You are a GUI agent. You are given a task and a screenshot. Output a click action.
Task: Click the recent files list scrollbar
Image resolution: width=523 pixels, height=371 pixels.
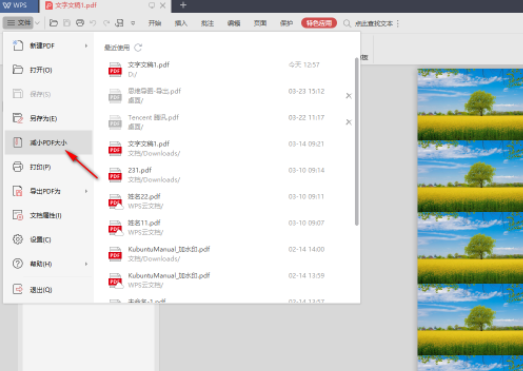click(x=357, y=142)
